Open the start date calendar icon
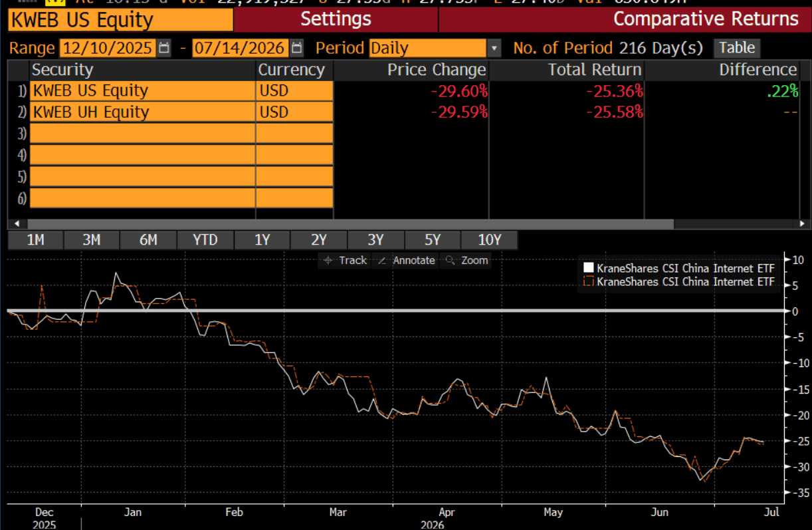812x530 pixels. [x=164, y=49]
